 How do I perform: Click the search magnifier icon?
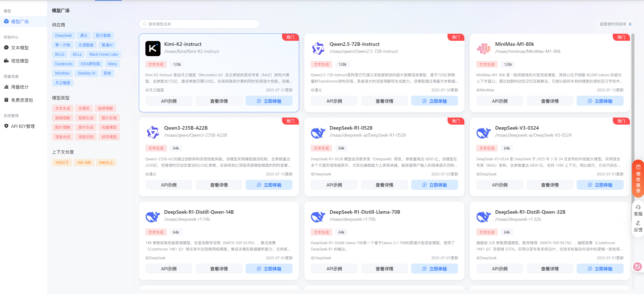click(144, 24)
